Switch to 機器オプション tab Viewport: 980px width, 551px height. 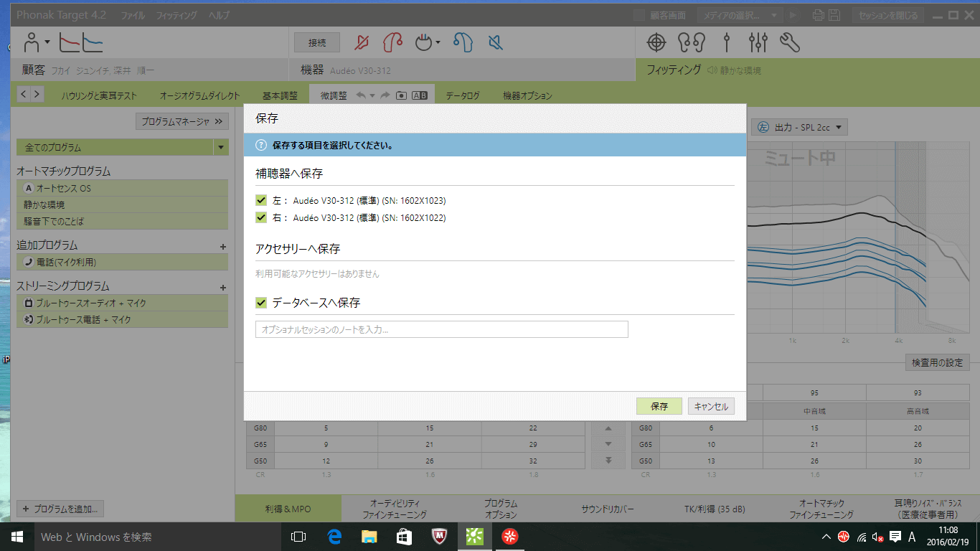point(527,95)
